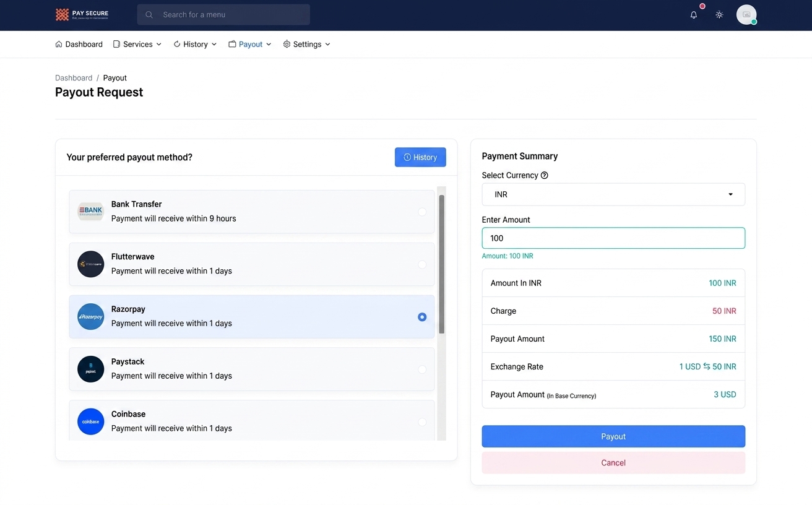This screenshot has width=812, height=505.
Task: Select the Coinbase radio button
Action: click(422, 422)
